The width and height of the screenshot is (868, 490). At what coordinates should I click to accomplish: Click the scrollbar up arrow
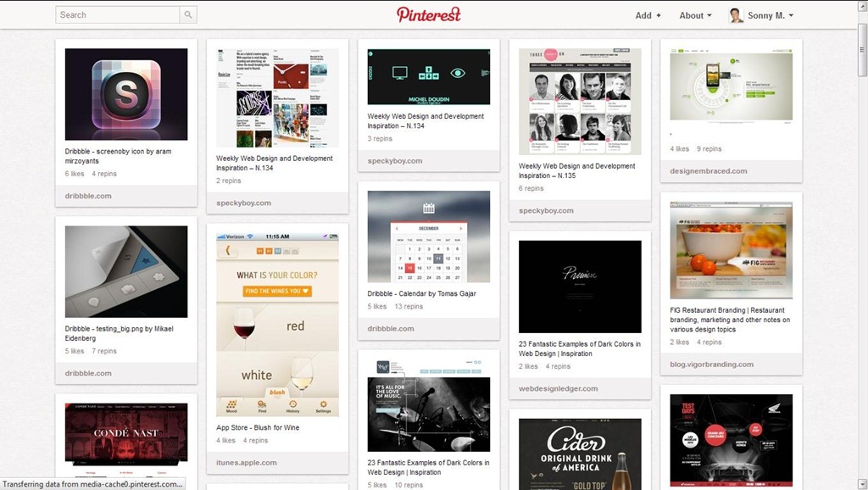862,5
